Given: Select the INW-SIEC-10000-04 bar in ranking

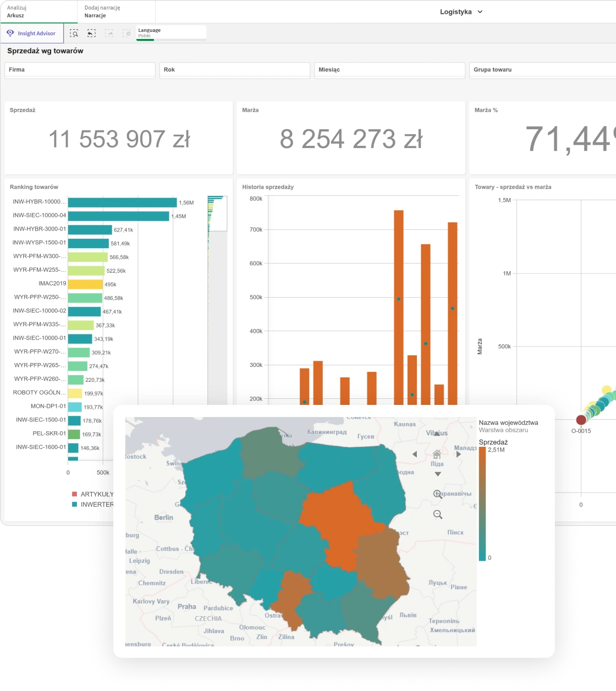Looking at the screenshot, I should coord(118,216).
